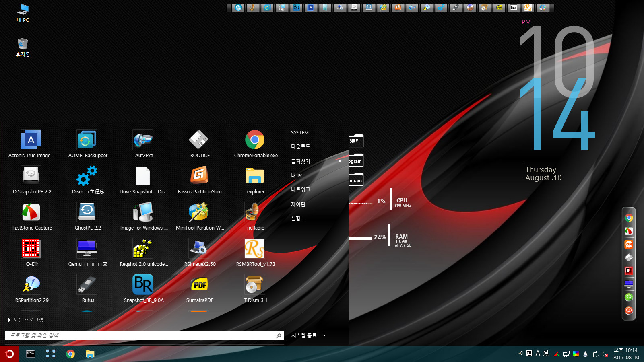Open Chrome from the taskbar
Viewport: 644px width, 362px height.
70,354
